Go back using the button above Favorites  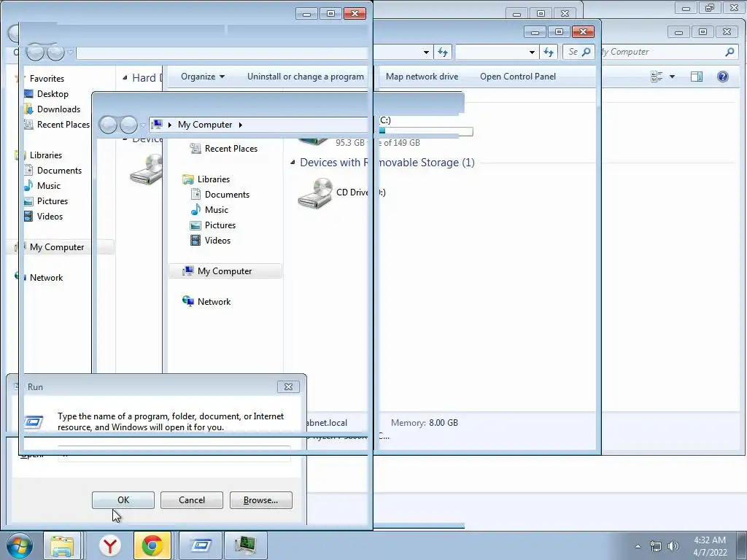(35, 52)
